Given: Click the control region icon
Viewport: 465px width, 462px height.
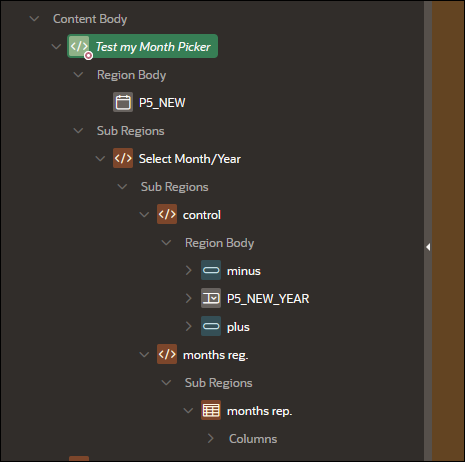Looking at the screenshot, I should [x=167, y=214].
